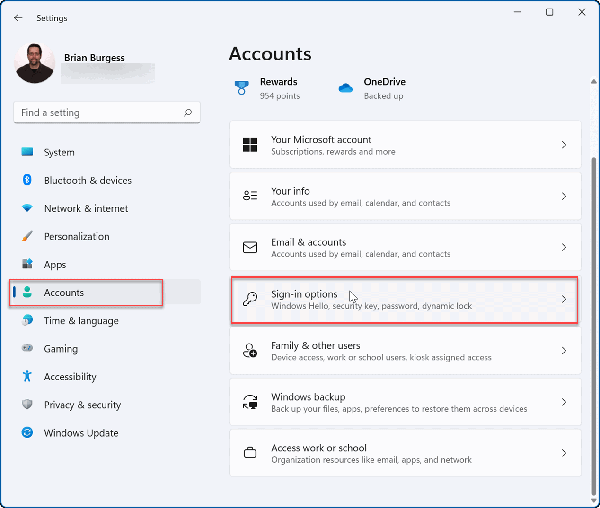600x508 pixels.
Task: Click the Access work or school briefcase icon
Action: point(250,453)
